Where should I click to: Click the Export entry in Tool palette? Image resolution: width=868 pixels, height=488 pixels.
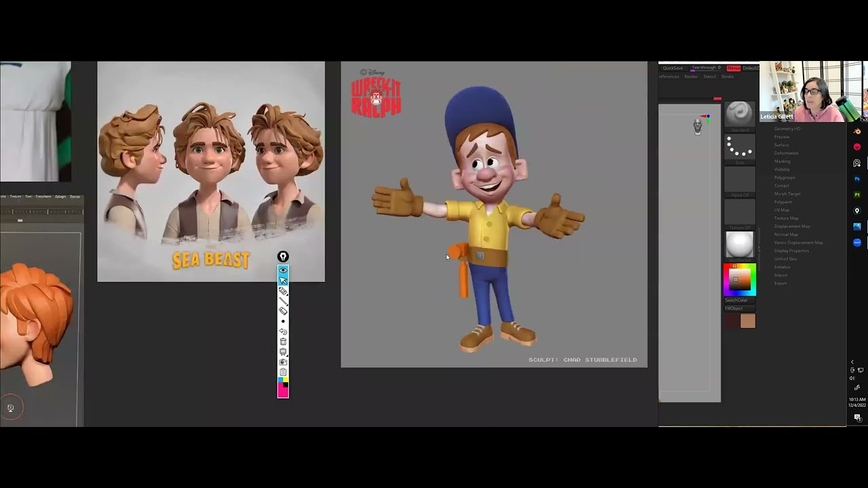(781, 283)
